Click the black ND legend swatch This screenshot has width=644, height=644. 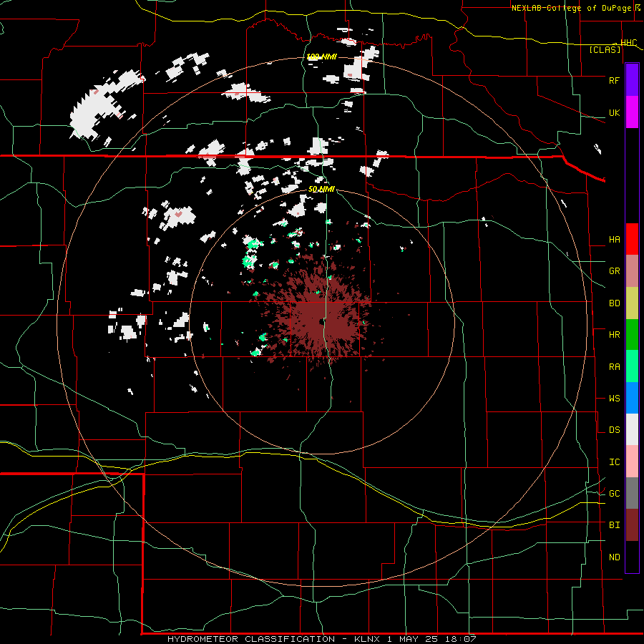coord(632,557)
